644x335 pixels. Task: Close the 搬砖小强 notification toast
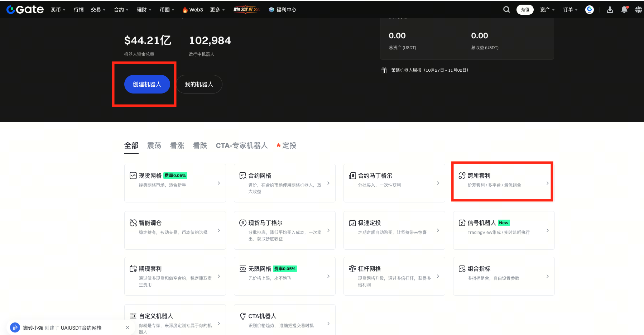click(128, 327)
